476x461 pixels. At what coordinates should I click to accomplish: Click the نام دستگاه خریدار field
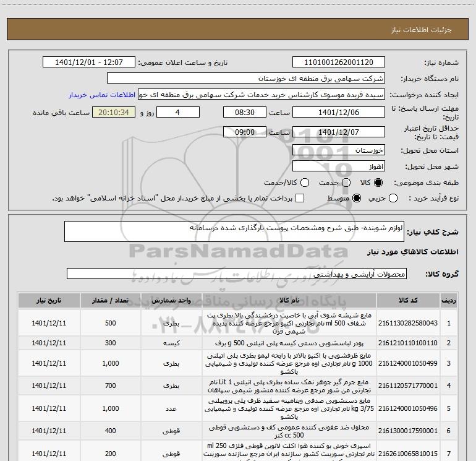245,79
